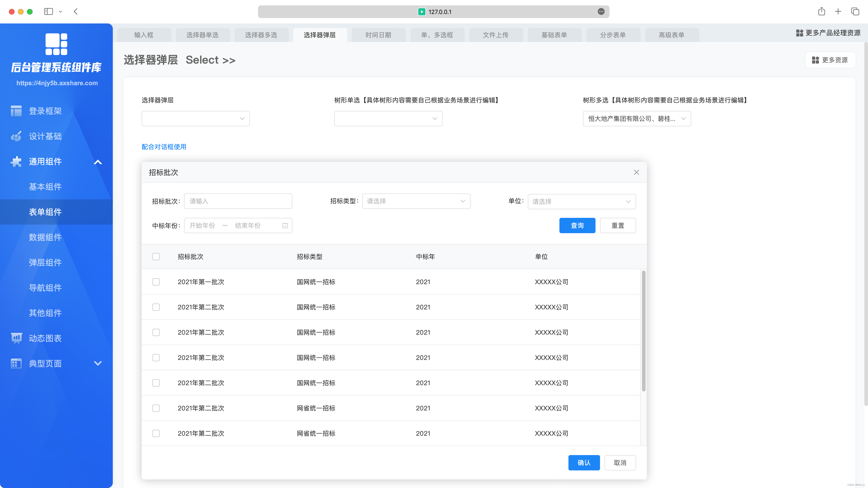This screenshot has width=868, height=488.
Task: Click the 开始年份 date field
Action: point(202,226)
